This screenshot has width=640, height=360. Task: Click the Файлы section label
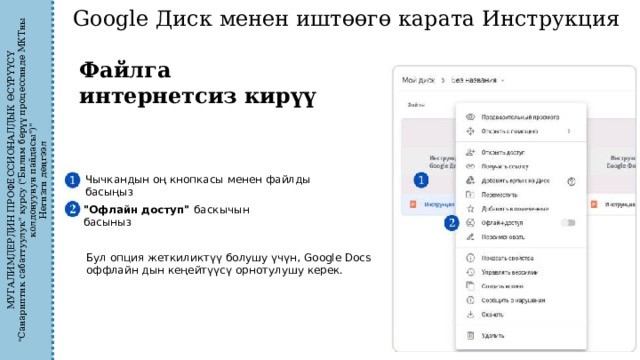pos(416,105)
